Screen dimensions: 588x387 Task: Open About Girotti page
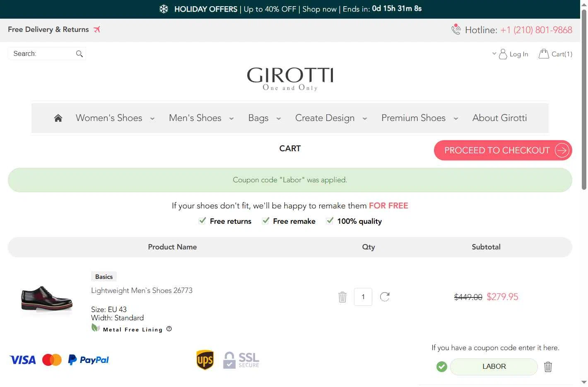click(500, 118)
